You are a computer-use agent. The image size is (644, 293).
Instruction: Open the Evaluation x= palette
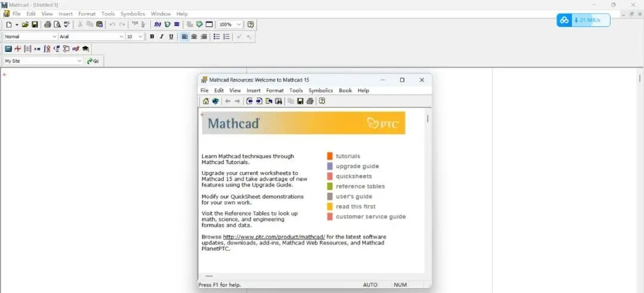click(x=38, y=49)
